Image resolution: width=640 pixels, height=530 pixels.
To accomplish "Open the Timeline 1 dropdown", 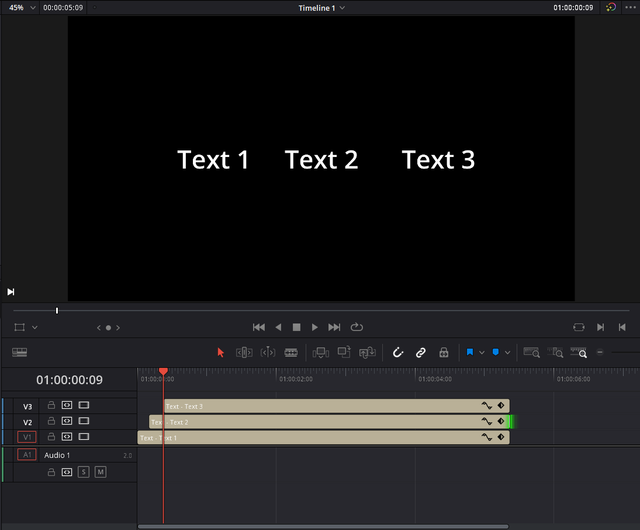I will coord(322,8).
